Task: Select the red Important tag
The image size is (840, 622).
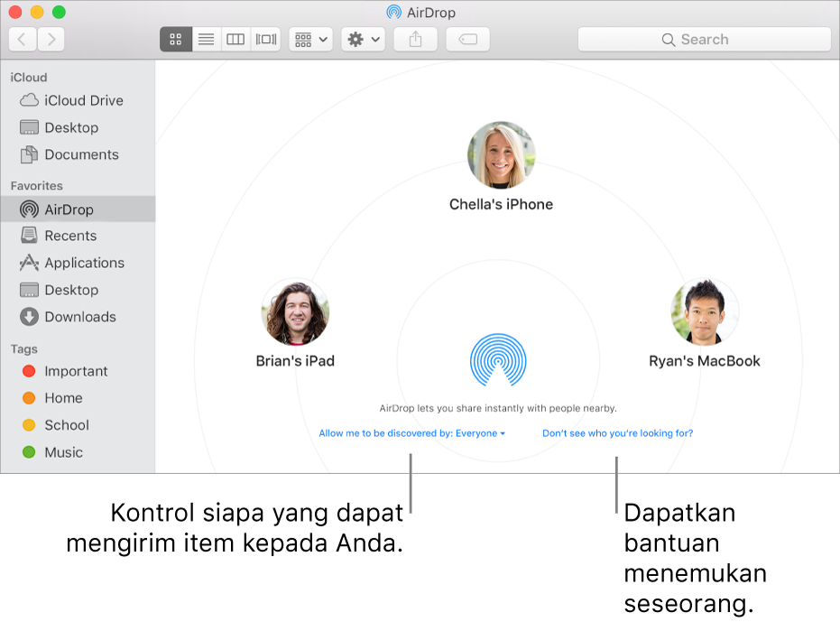Action: click(x=78, y=371)
